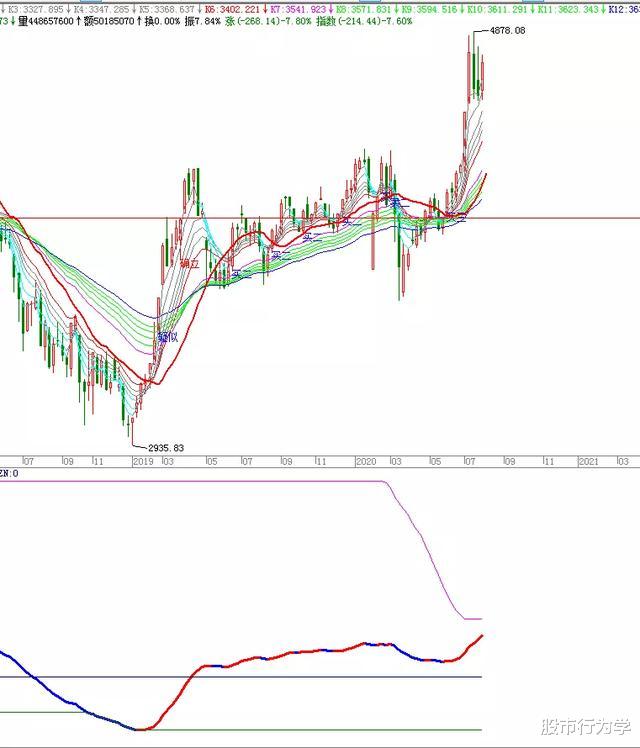Click the 03 month label right after 2019
Image resolution: width=640 pixels, height=748 pixels.
tap(168, 461)
